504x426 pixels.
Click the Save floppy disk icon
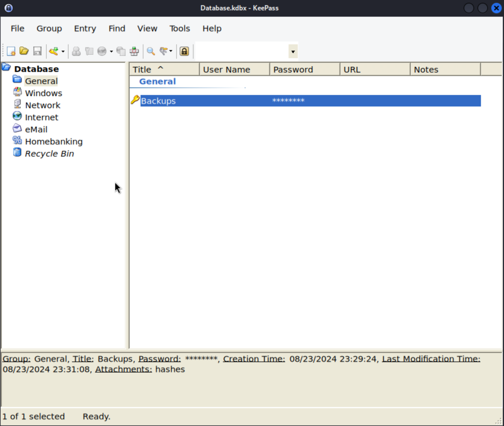pos(37,51)
